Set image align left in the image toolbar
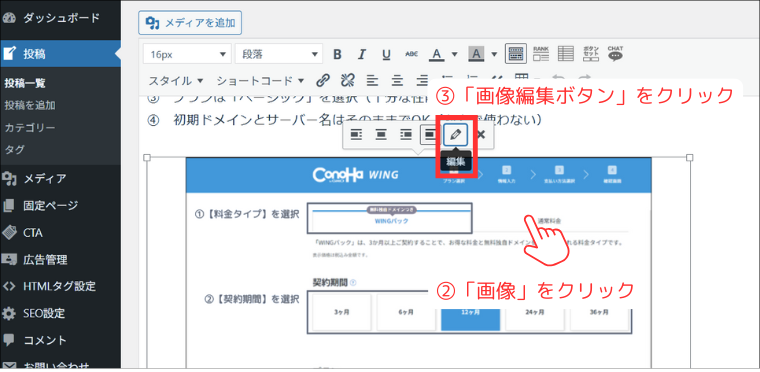Viewport: 760px width, 372px height. coord(357,134)
